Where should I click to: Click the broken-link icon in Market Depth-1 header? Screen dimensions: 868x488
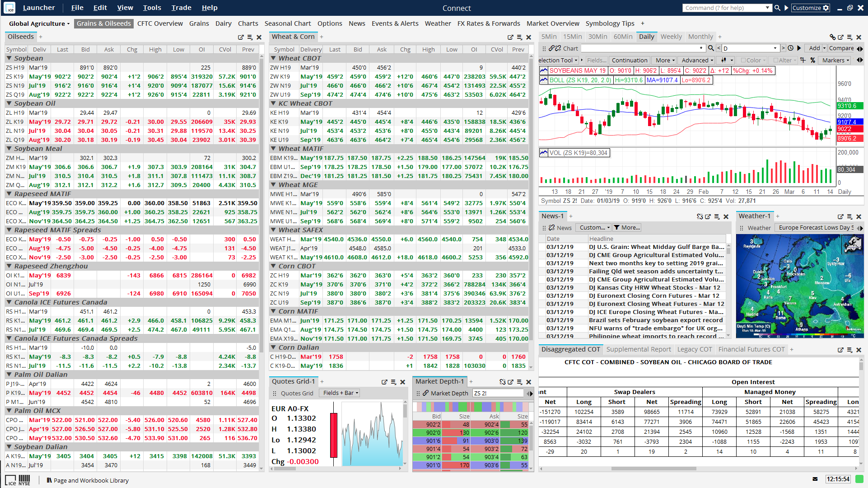(502, 382)
